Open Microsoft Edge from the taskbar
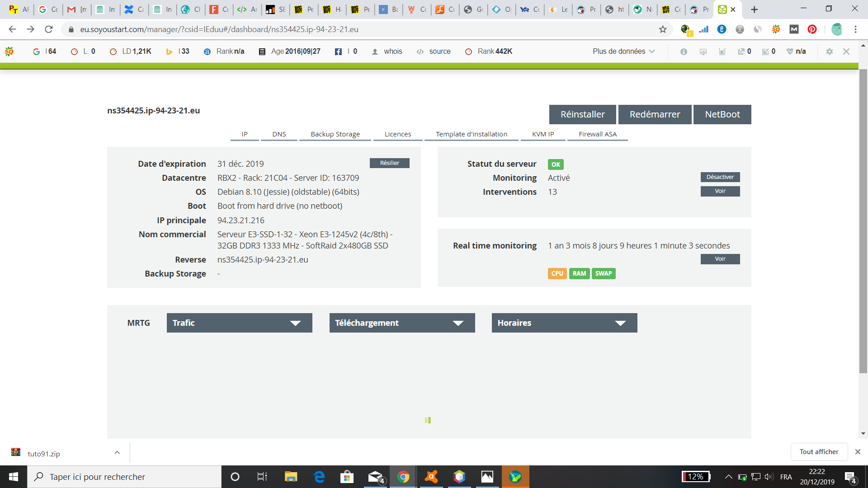Viewport: 868px width, 488px height. (x=319, y=477)
